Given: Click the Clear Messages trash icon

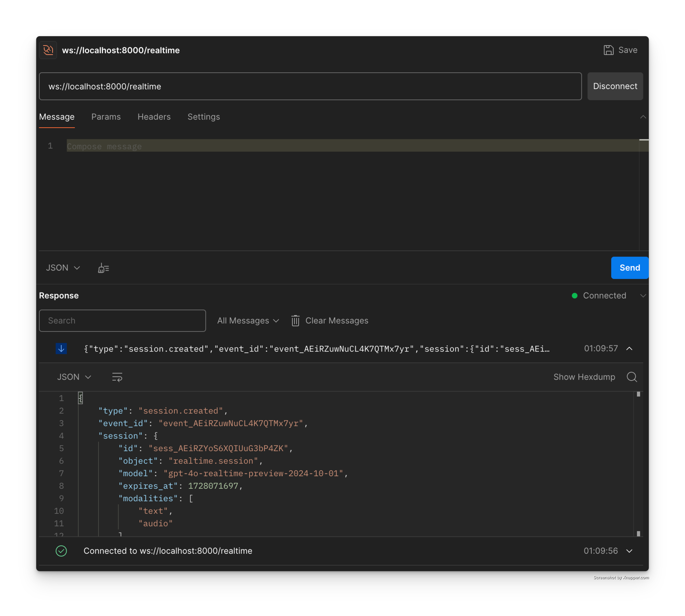Looking at the screenshot, I should click(295, 321).
